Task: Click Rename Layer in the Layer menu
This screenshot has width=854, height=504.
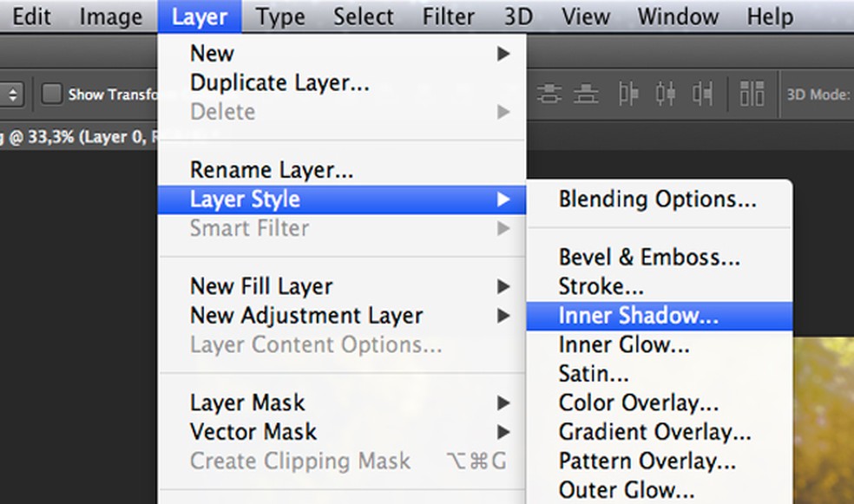Action: tap(271, 170)
